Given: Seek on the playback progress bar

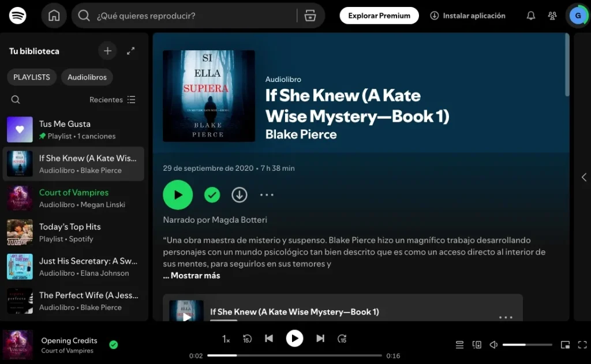Looking at the screenshot, I should click(x=294, y=355).
